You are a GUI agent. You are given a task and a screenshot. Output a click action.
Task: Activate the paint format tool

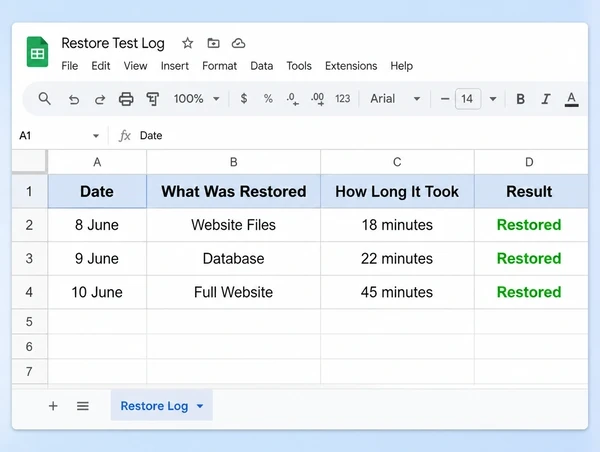(153, 99)
